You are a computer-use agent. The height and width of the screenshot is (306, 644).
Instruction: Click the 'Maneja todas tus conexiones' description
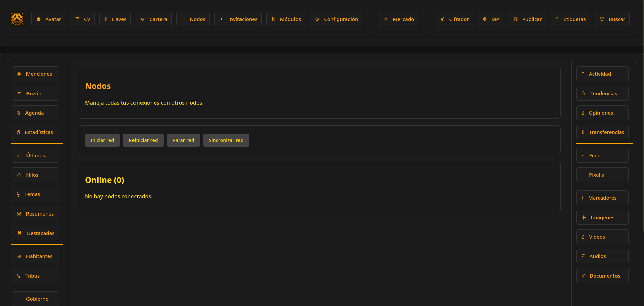(x=144, y=103)
